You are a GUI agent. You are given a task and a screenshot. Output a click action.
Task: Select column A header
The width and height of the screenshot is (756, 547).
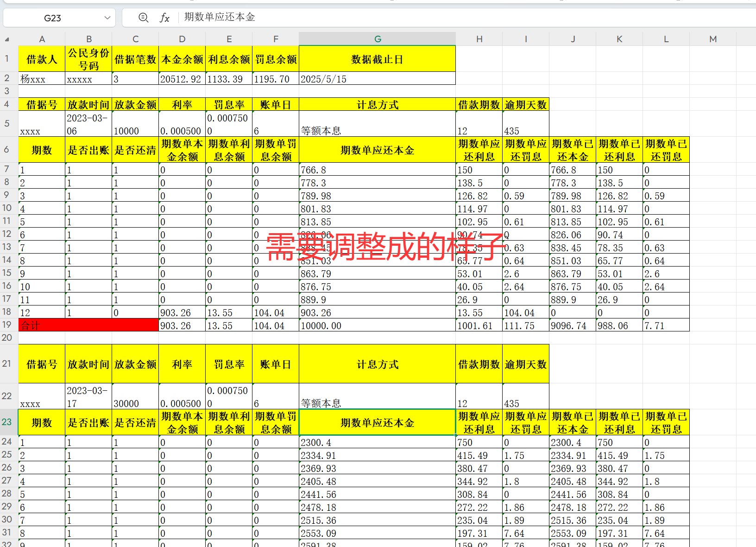point(42,39)
